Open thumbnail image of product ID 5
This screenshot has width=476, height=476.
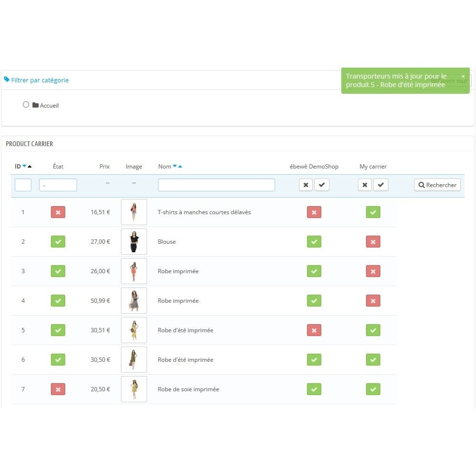[x=134, y=330]
